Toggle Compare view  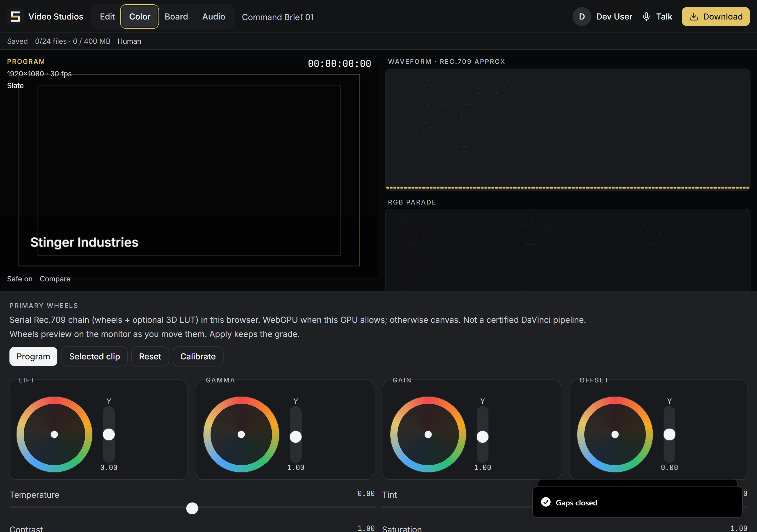tap(55, 279)
